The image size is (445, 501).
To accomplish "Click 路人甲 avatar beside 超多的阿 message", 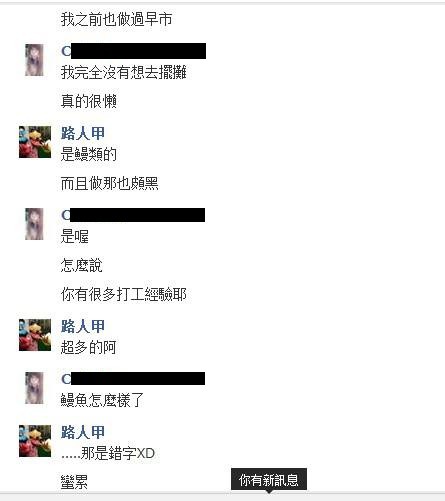I will 35,335.
